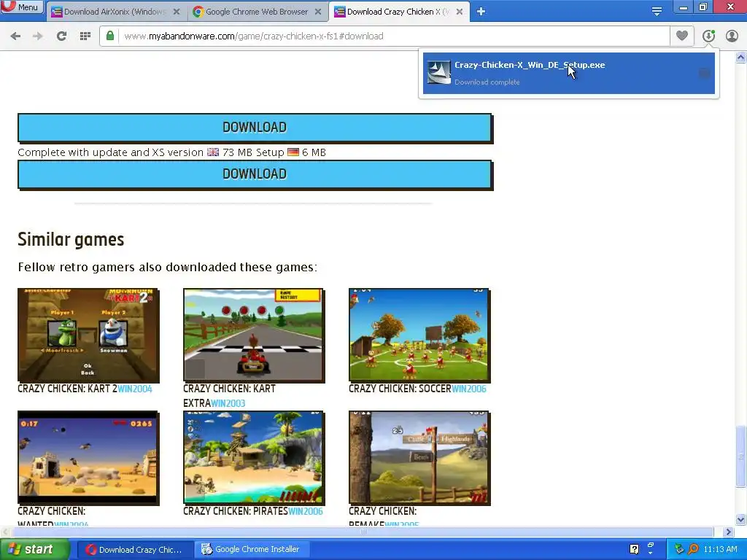Open the Crazy Chicken: Remake thumbnail

point(419,458)
